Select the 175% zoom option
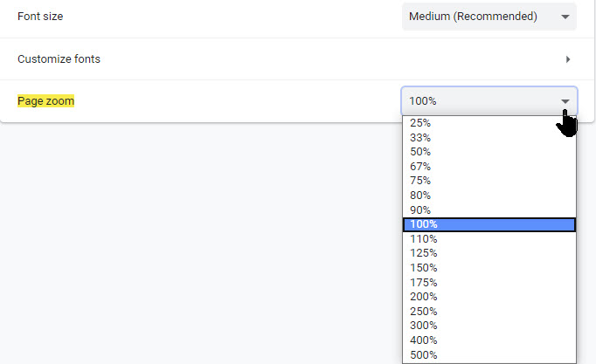Screen dimensions: 596x364 [x=489, y=282]
